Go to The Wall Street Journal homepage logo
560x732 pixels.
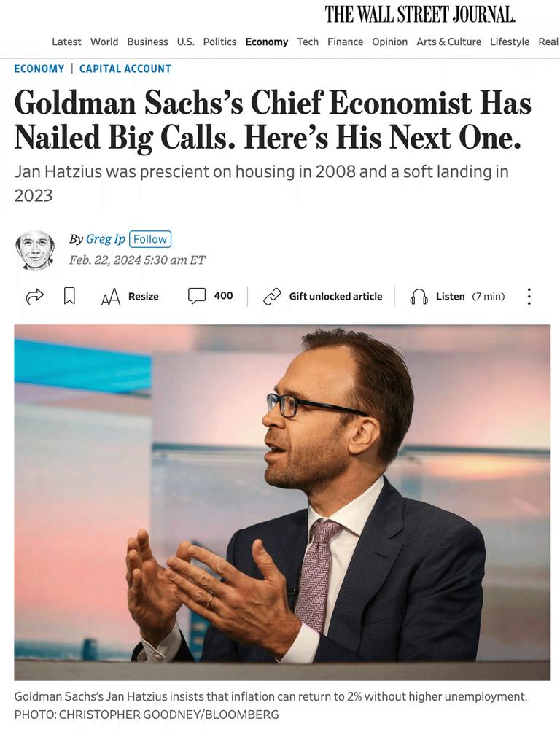pos(420,14)
